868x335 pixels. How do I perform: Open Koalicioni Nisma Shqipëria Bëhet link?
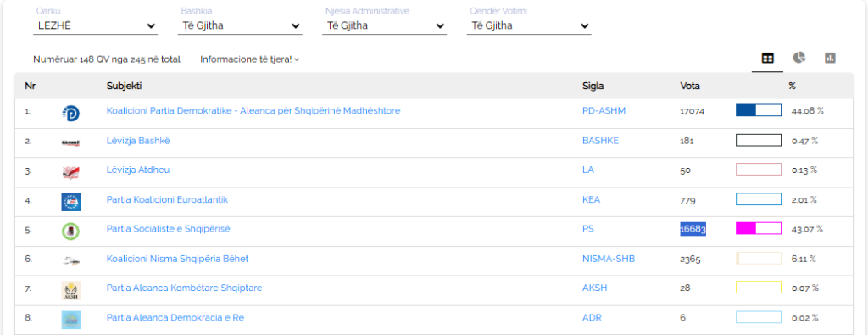click(x=178, y=259)
